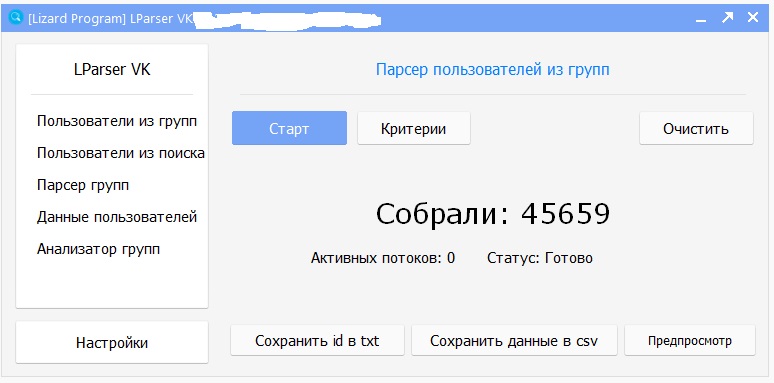Start parsing with the Старт button

tap(289, 128)
